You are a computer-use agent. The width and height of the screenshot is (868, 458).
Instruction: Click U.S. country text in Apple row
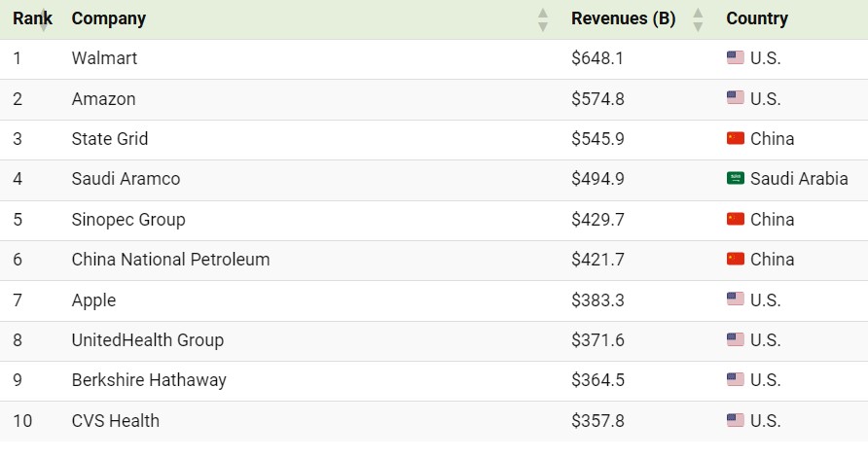click(766, 300)
